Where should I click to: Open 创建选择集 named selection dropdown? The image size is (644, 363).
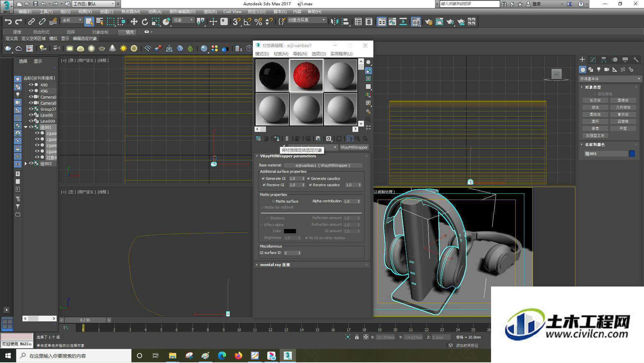[307, 20]
